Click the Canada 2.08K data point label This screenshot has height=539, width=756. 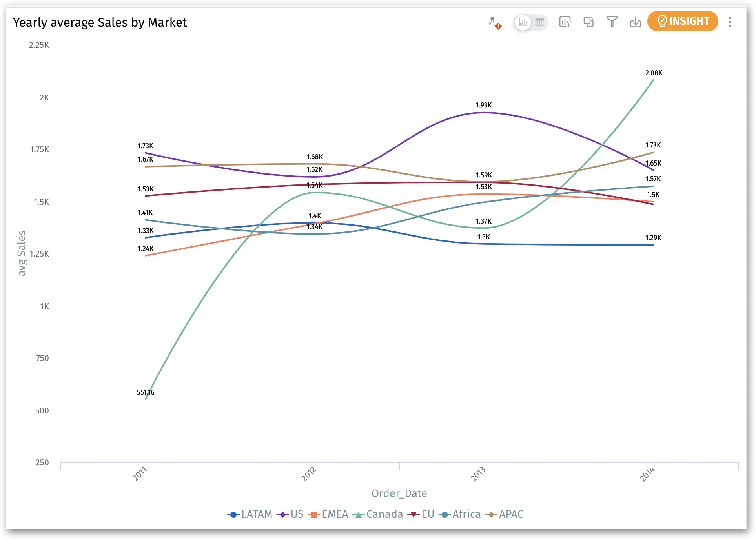[654, 73]
